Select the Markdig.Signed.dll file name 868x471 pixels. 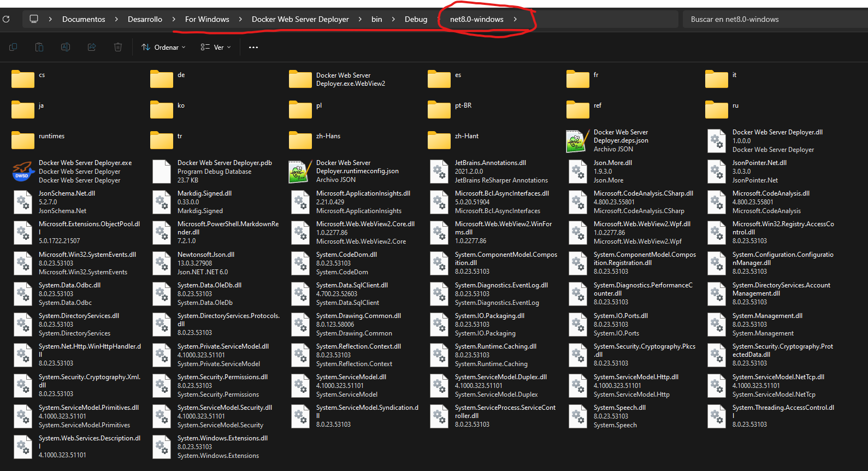pyautogui.click(x=204, y=193)
